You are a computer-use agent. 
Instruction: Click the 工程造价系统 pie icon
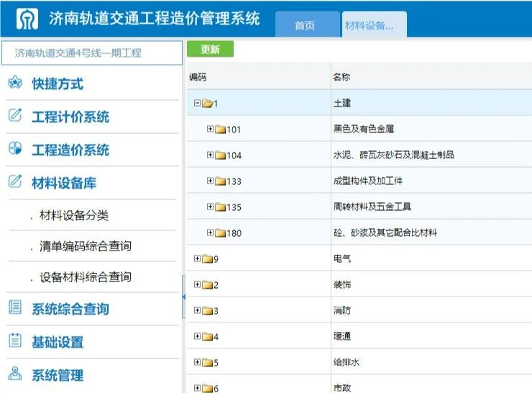15,149
